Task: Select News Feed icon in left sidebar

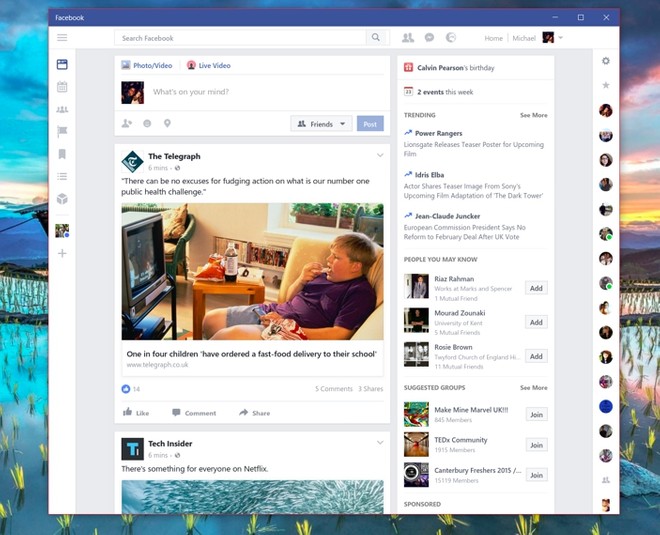Action: [x=62, y=64]
